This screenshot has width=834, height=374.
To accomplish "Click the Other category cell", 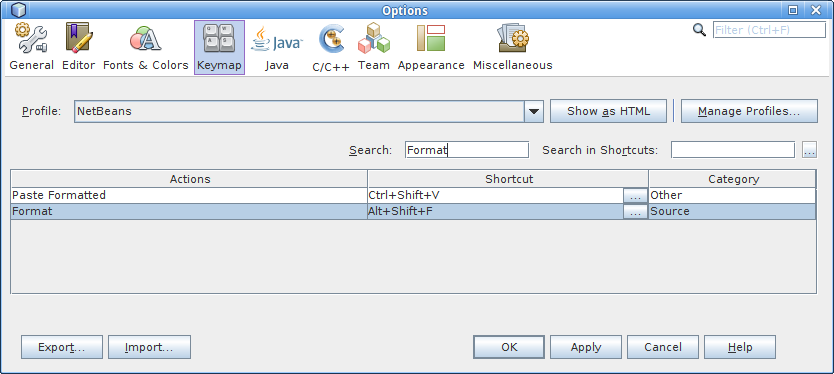I will tap(732, 195).
